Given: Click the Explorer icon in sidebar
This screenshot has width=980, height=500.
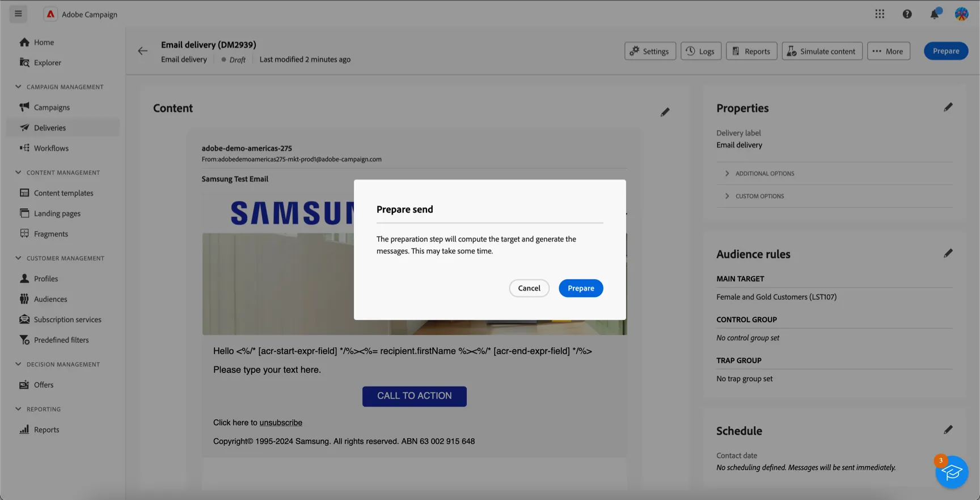Looking at the screenshot, I should [24, 62].
